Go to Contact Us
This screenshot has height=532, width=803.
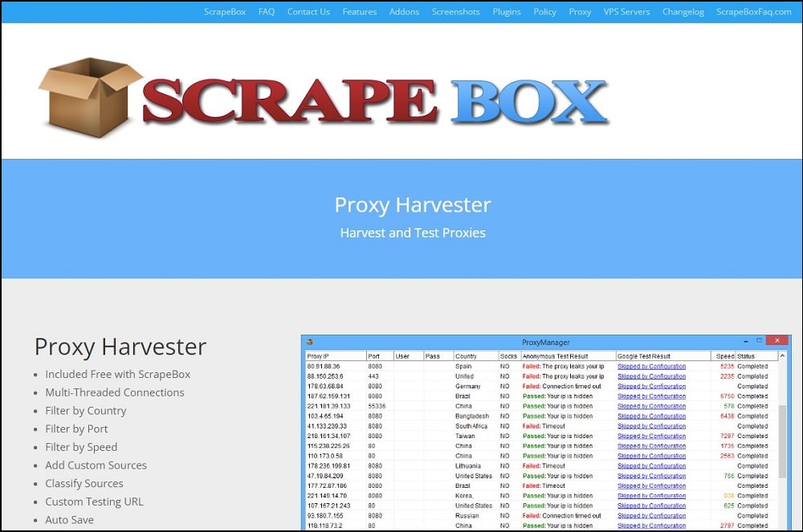point(308,12)
